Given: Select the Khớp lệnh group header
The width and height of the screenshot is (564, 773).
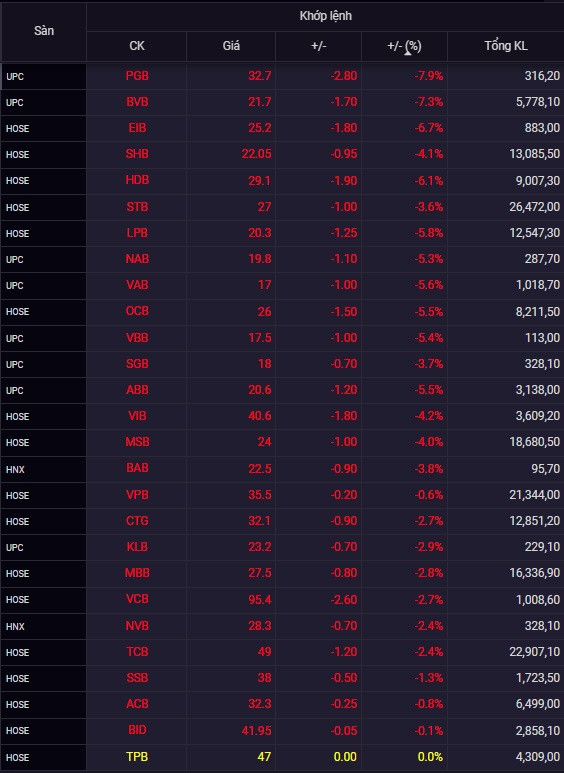Looking at the screenshot, I should (x=325, y=16).
